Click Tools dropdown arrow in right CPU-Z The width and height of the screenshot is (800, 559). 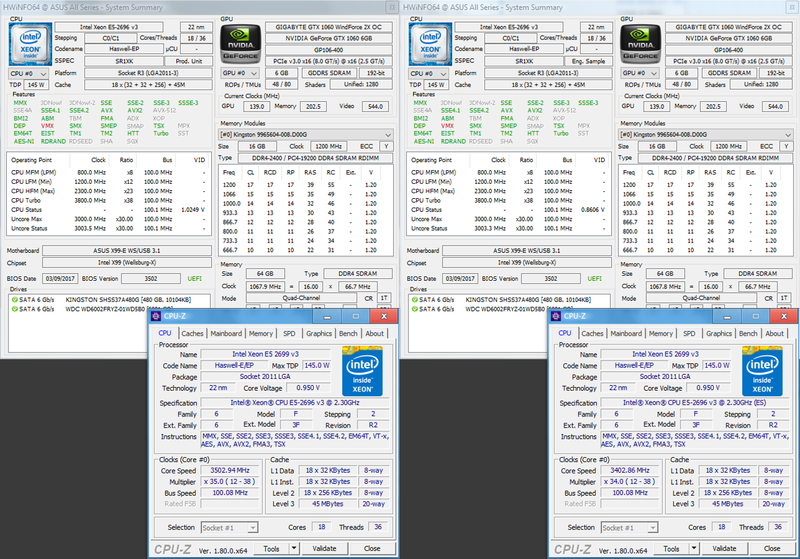point(694,548)
